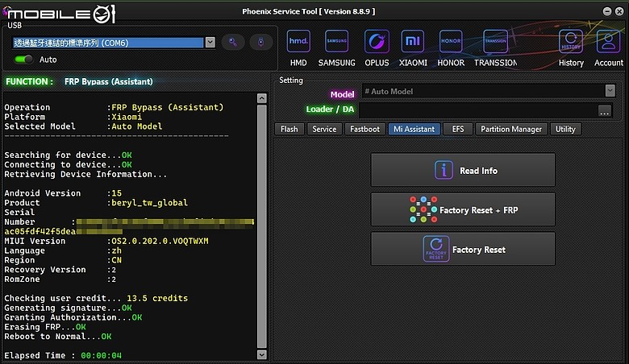Expand the COM port dropdown arrow
The image size is (629, 364).
[210, 43]
